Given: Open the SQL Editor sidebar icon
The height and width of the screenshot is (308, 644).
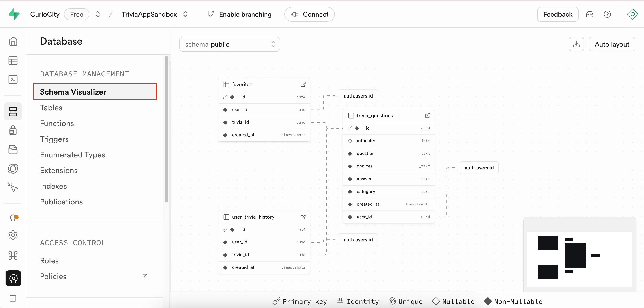Looking at the screenshot, I should [13, 80].
